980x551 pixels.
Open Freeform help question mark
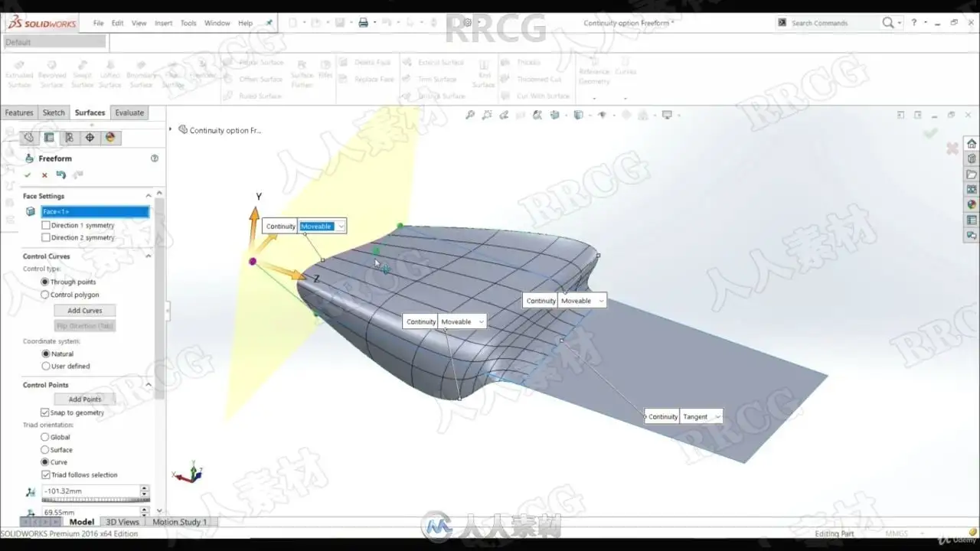point(155,158)
